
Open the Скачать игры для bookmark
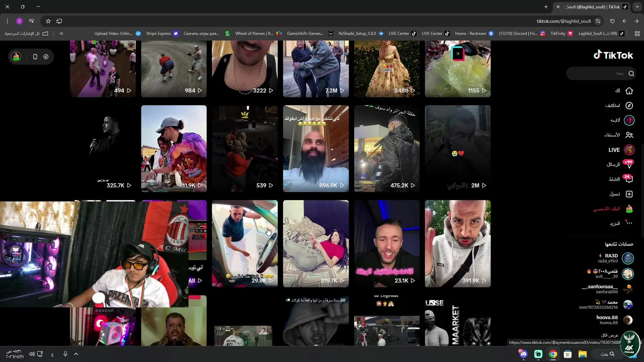pos(206,34)
